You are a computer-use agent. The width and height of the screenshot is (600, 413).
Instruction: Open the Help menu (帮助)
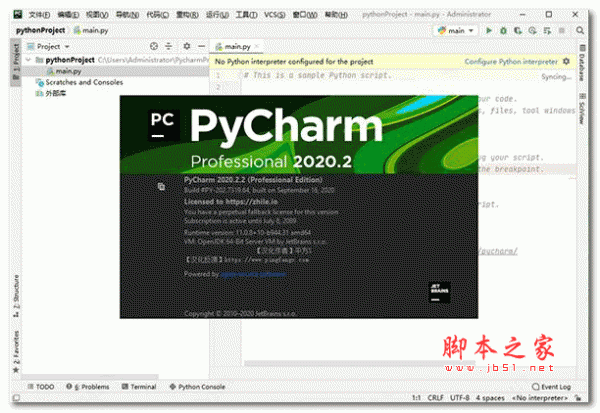click(336, 15)
